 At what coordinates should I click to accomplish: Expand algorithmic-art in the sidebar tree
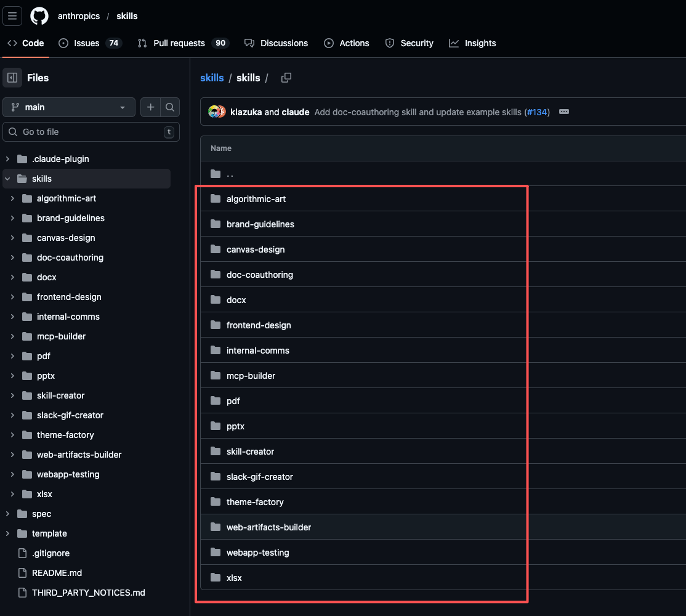(12, 198)
